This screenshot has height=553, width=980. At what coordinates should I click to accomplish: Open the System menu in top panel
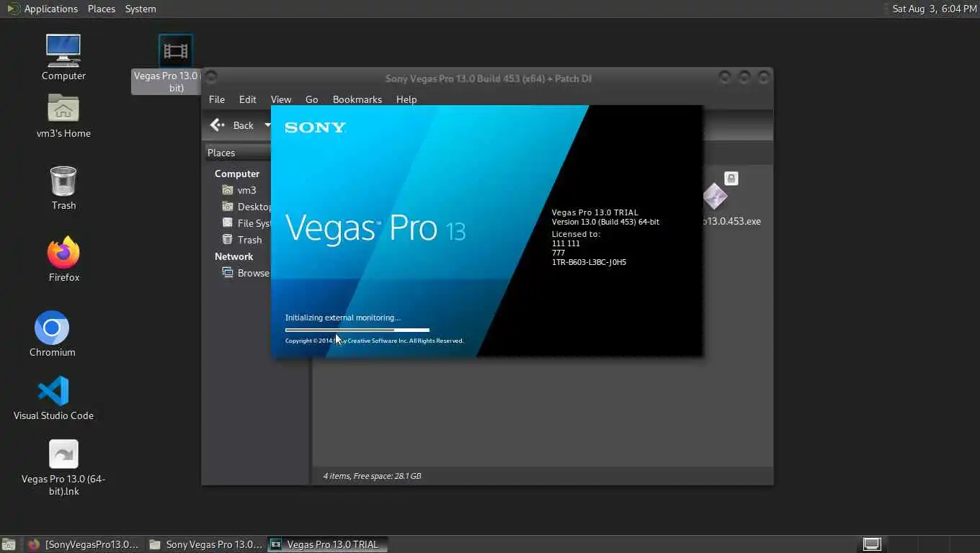(141, 9)
